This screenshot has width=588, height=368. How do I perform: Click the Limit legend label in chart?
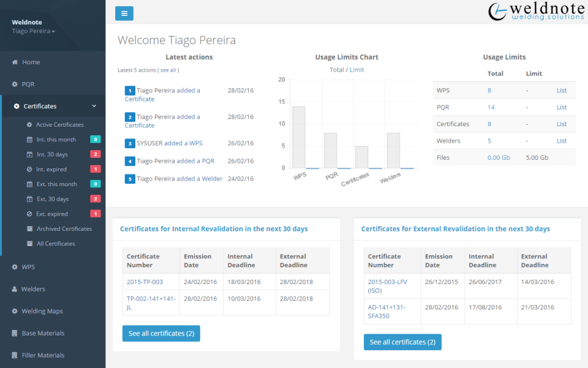click(356, 70)
